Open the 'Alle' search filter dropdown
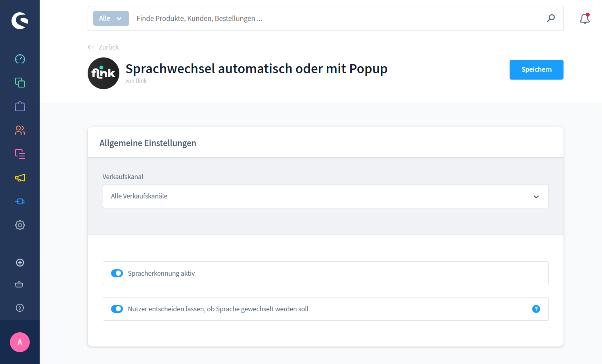The height and width of the screenshot is (364, 602). (111, 18)
